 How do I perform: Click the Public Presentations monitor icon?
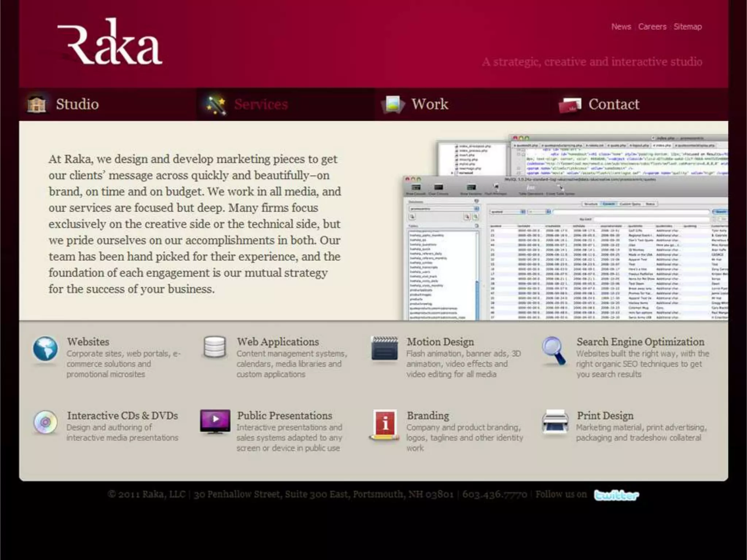pos(215,421)
